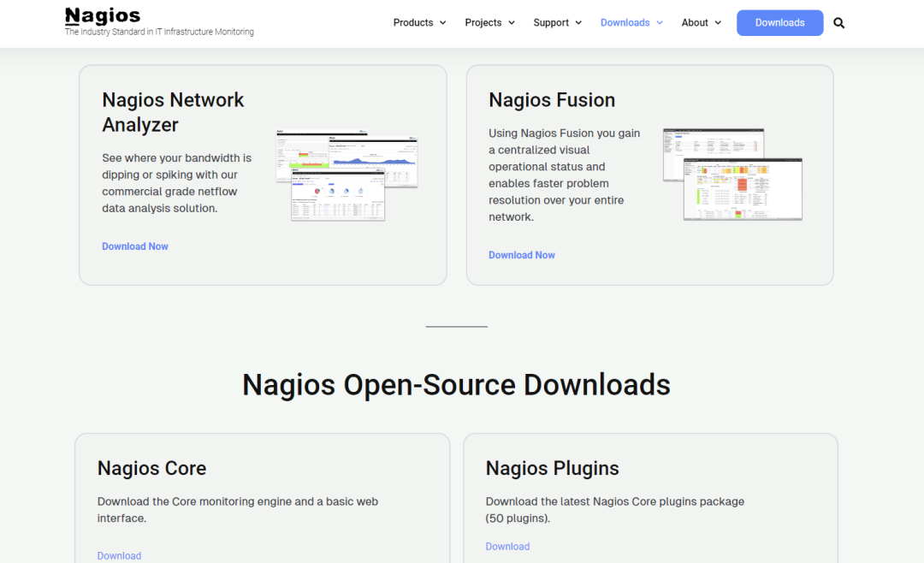
Task: Expand the Projects chevron
Action: 512,23
